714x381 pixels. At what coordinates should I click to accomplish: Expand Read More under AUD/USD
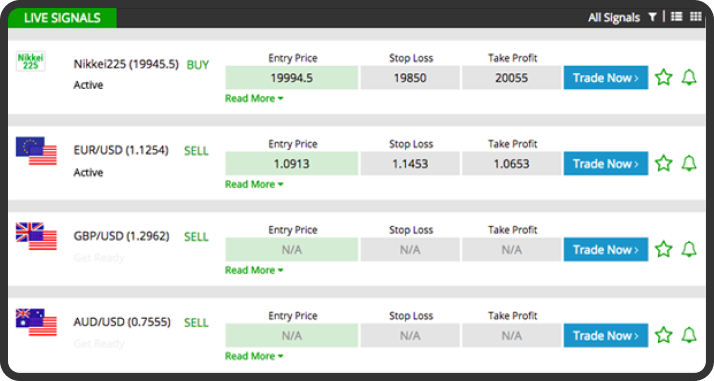pyautogui.click(x=254, y=356)
